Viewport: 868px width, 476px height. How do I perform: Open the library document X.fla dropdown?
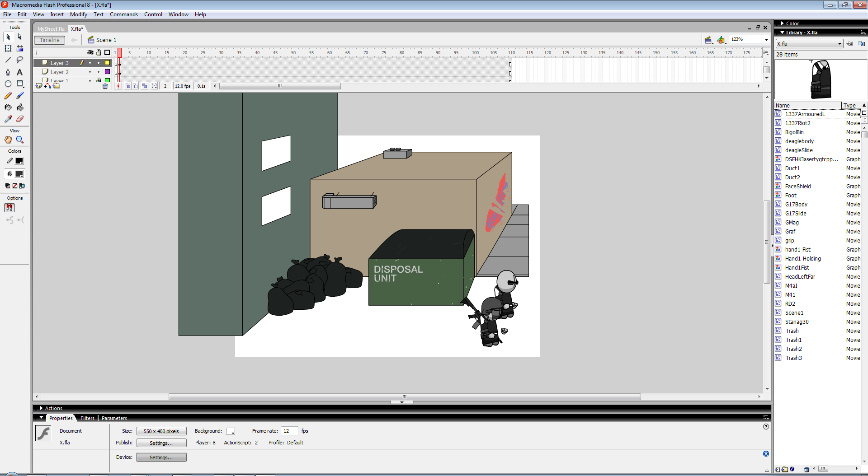[x=809, y=44]
